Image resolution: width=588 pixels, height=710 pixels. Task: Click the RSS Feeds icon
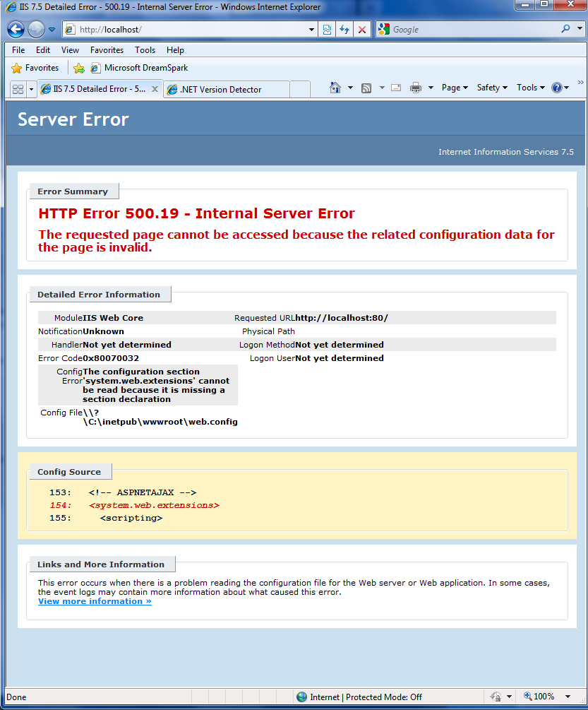[366, 88]
